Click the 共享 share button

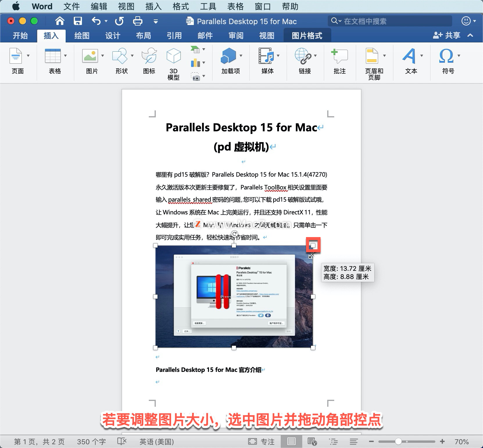pos(447,35)
